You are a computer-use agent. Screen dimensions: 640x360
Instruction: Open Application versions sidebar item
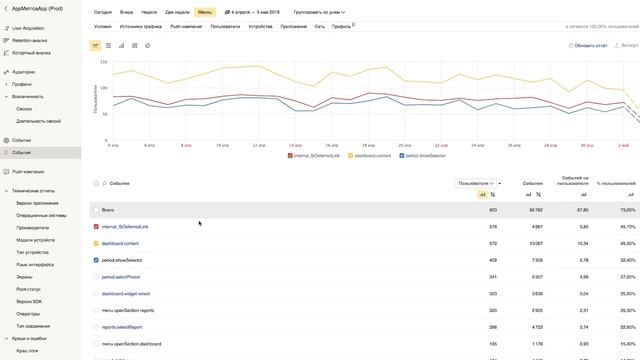[x=38, y=203]
